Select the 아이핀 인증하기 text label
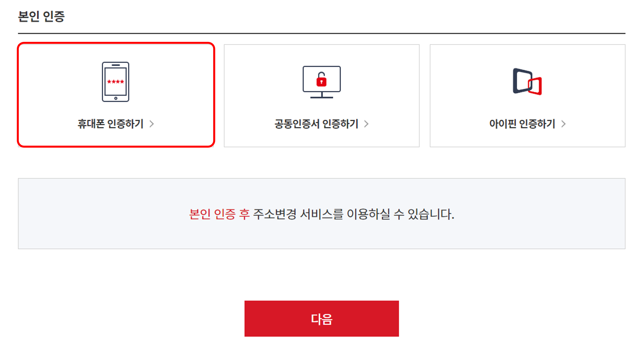The image size is (644, 349). [522, 124]
